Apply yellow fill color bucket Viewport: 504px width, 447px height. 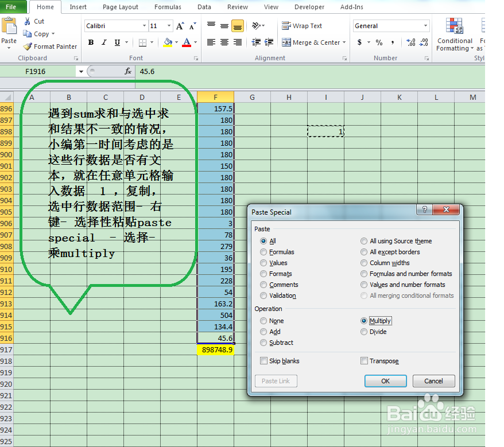(168, 42)
